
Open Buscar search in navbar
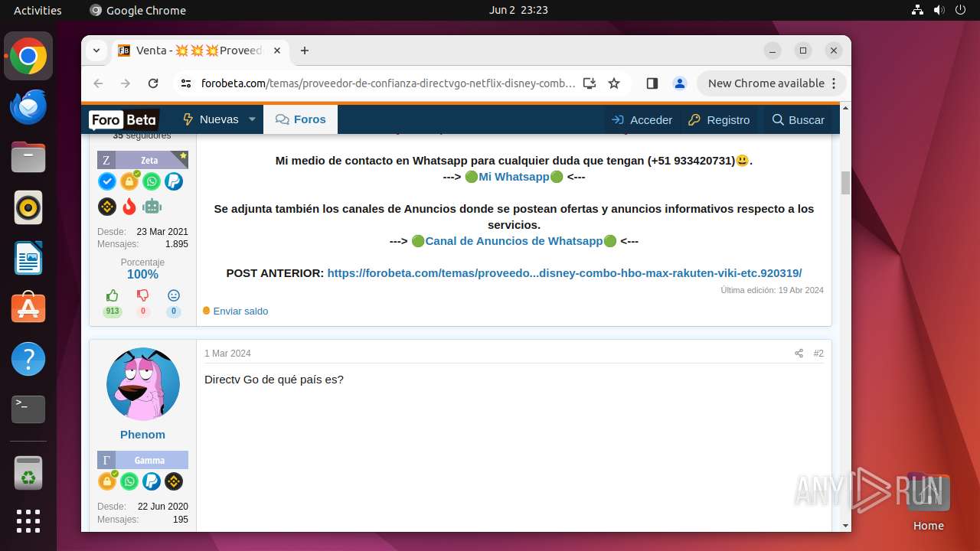(x=798, y=119)
